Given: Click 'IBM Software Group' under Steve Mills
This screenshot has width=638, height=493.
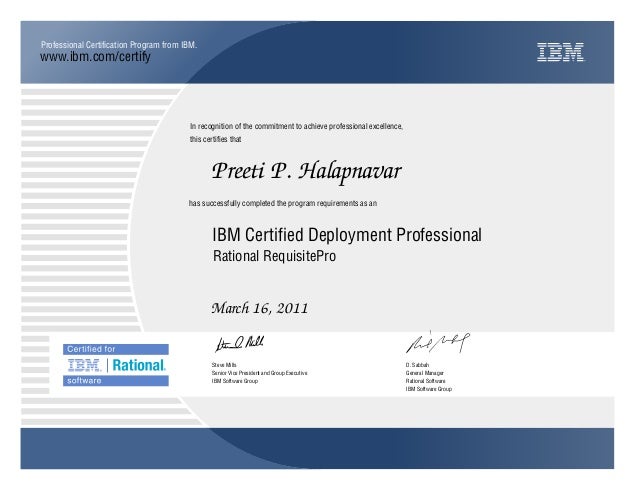Looking at the screenshot, I should [234, 381].
